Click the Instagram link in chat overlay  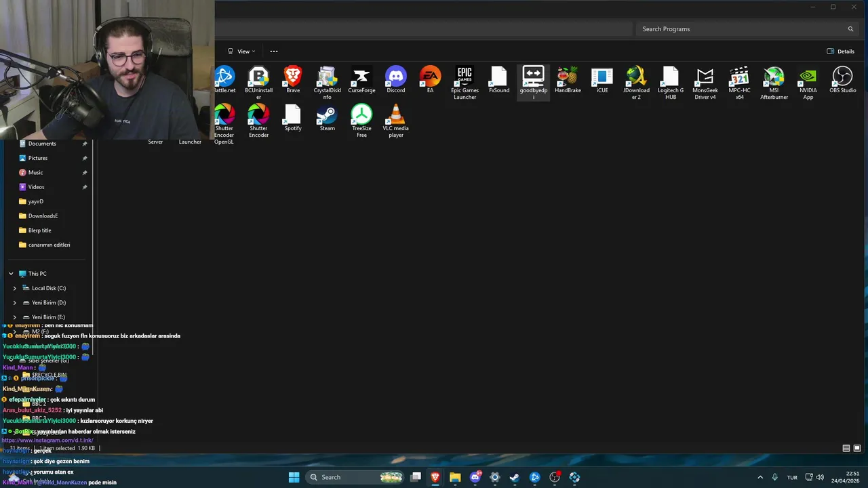(47, 441)
